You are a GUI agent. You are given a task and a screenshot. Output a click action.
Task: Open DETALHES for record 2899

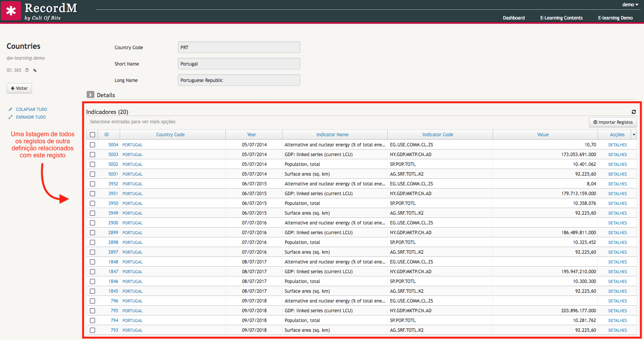tap(617, 233)
